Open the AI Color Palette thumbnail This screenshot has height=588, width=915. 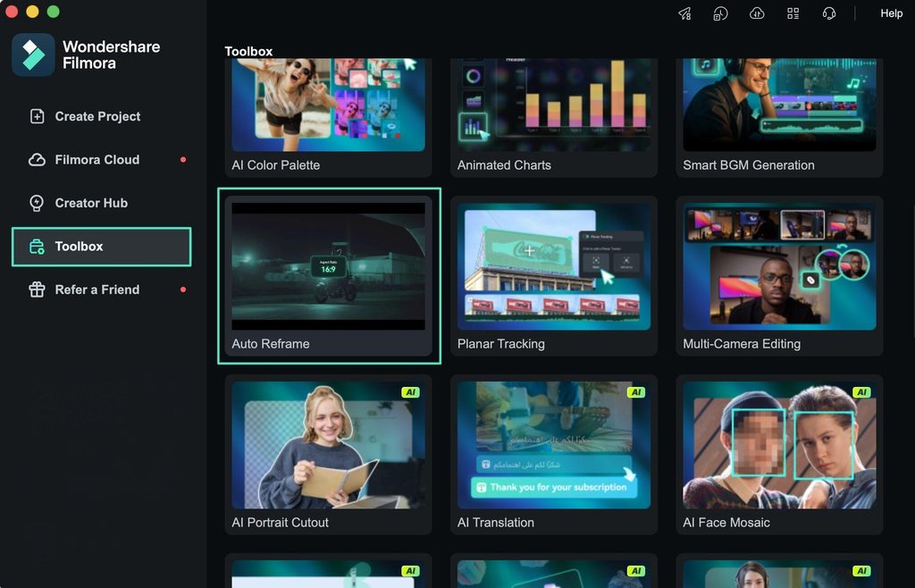(x=329, y=105)
